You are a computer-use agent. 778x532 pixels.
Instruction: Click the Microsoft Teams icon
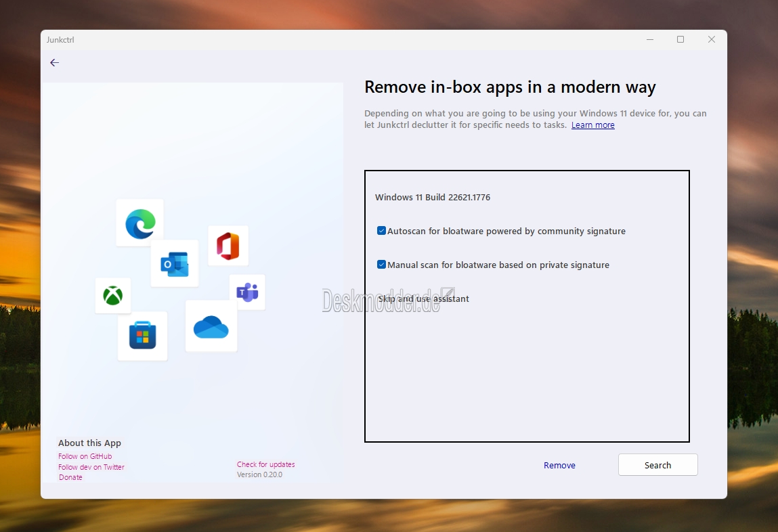[x=248, y=292]
